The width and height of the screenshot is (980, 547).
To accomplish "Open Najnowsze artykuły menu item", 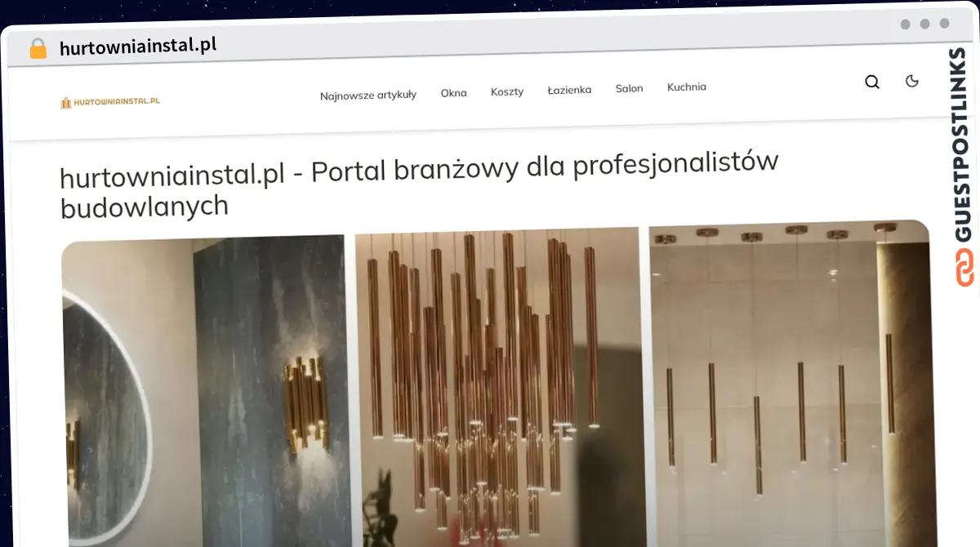I will pyautogui.click(x=368, y=95).
